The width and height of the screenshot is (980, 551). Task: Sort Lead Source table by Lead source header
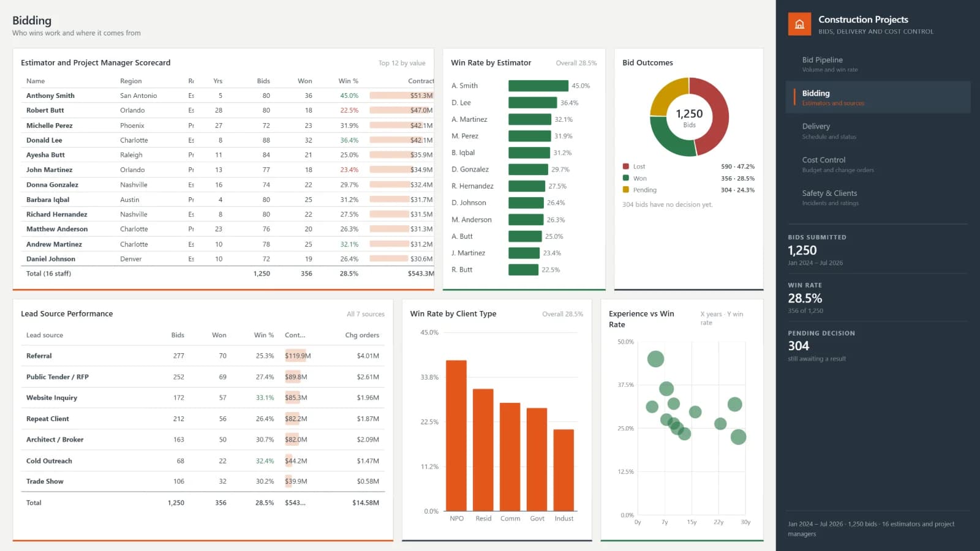click(x=45, y=335)
